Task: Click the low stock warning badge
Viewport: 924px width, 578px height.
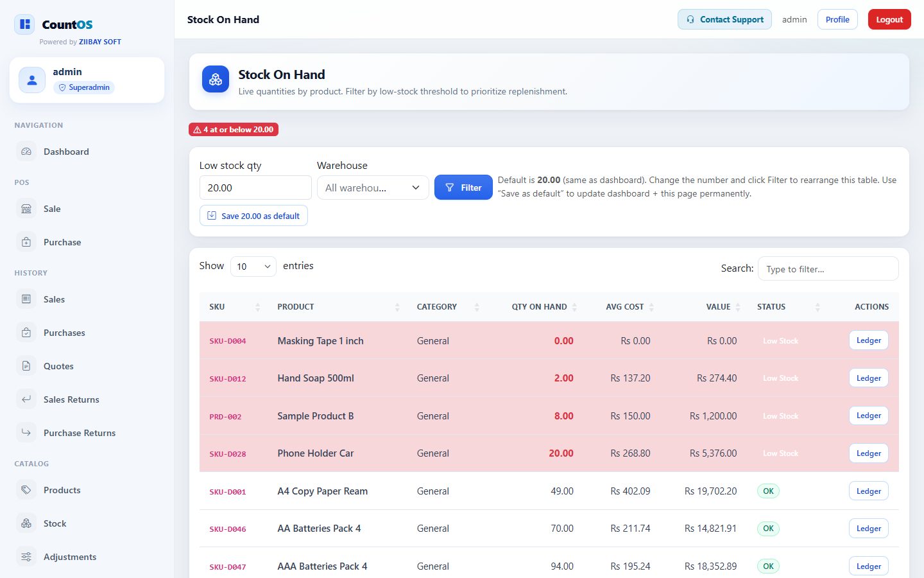Action: pyautogui.click(x=234, y=130)
